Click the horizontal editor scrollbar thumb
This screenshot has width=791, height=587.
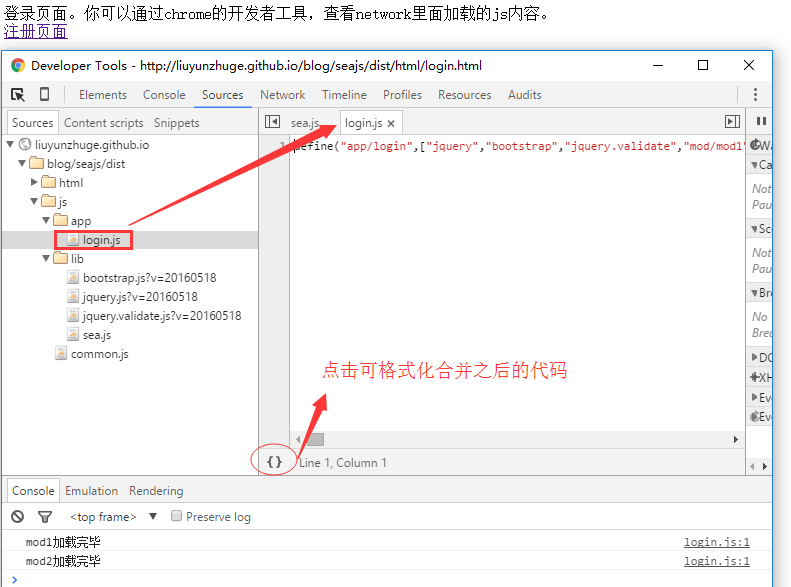click(315, 439)
